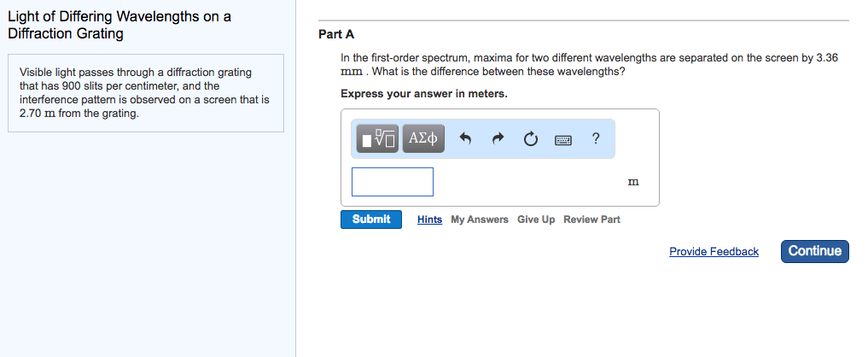Click the unit label m beside answer

click(x=632, y=182)
